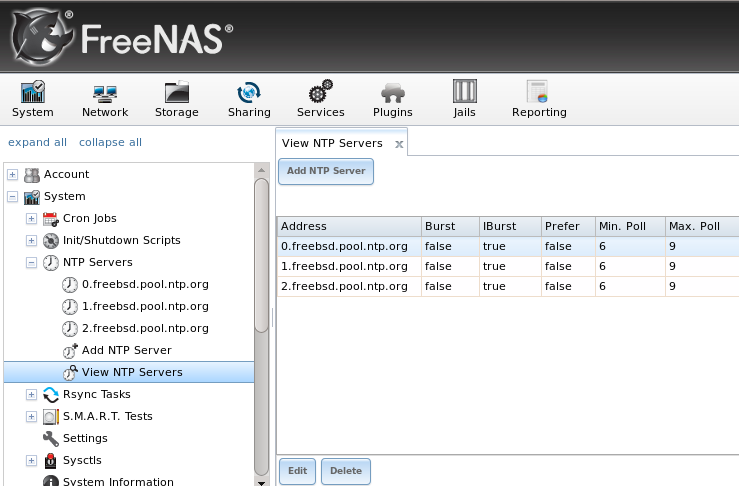739x486 pixels.
Task: Open the Jails toolbar section
Action: coord(464,99)
